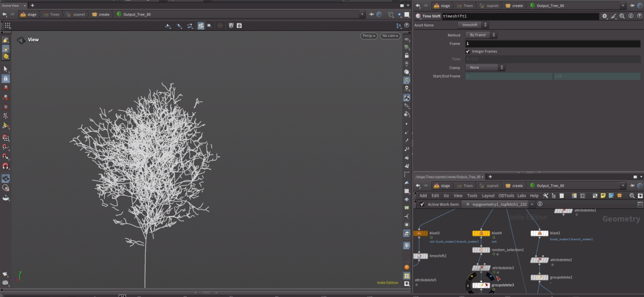Open the parameter search magnifier icon
Image resolution: width=644 pixels, height=297 pixels.
click(x=622, y=16)
